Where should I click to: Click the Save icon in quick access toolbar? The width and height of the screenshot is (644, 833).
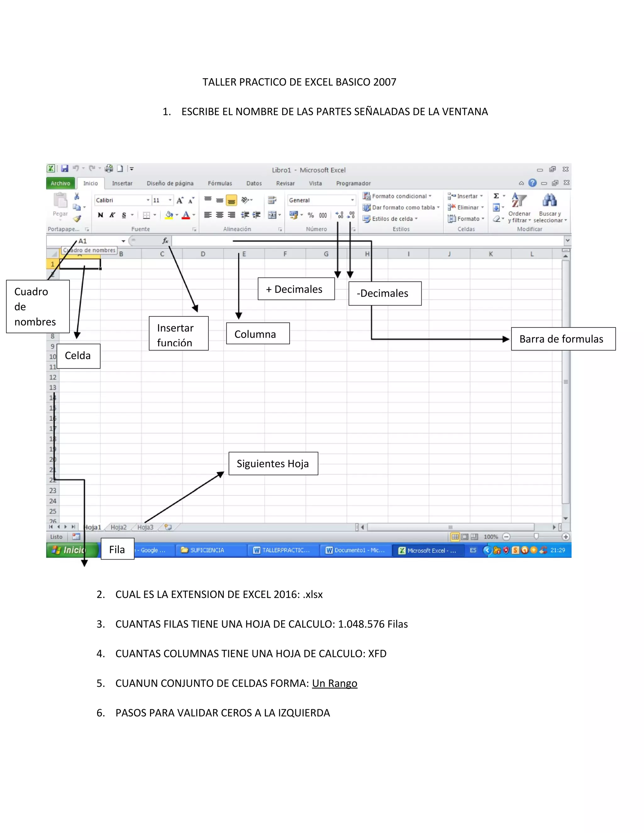point(64,168)
